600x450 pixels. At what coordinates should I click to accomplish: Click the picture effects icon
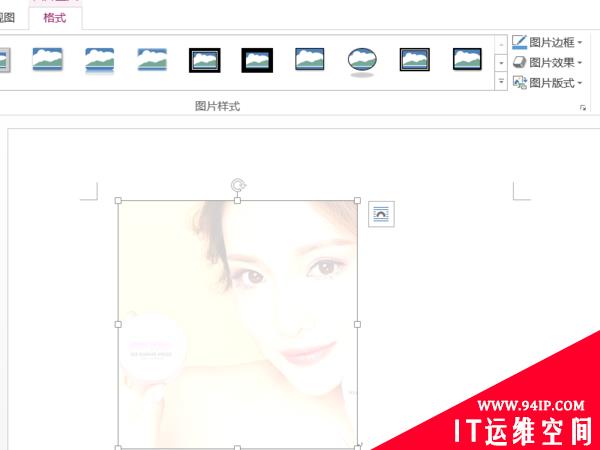[519, 62]
